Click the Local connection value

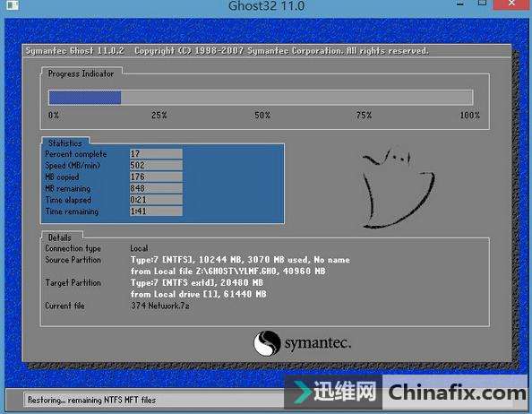[139, 248]
